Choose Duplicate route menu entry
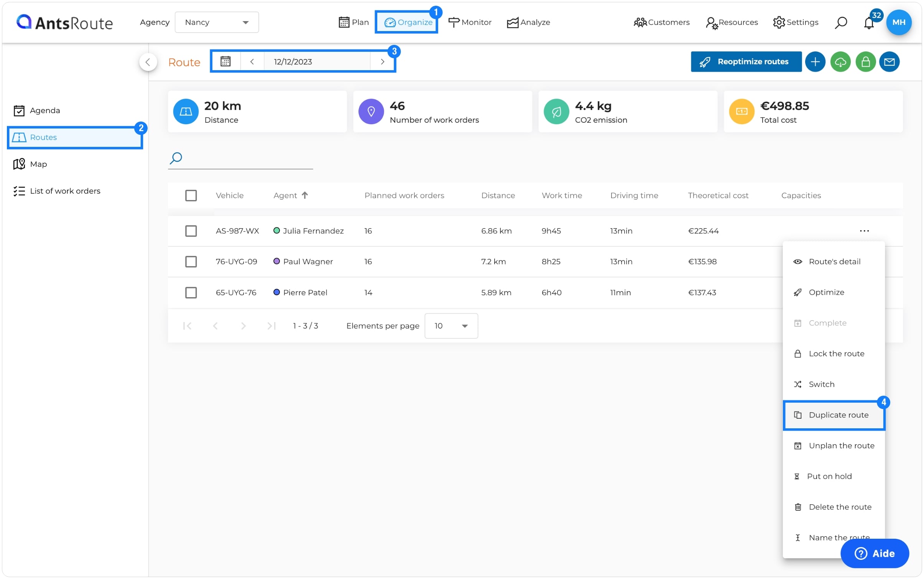Screen dimensions: 924x579 click(834, 415)
